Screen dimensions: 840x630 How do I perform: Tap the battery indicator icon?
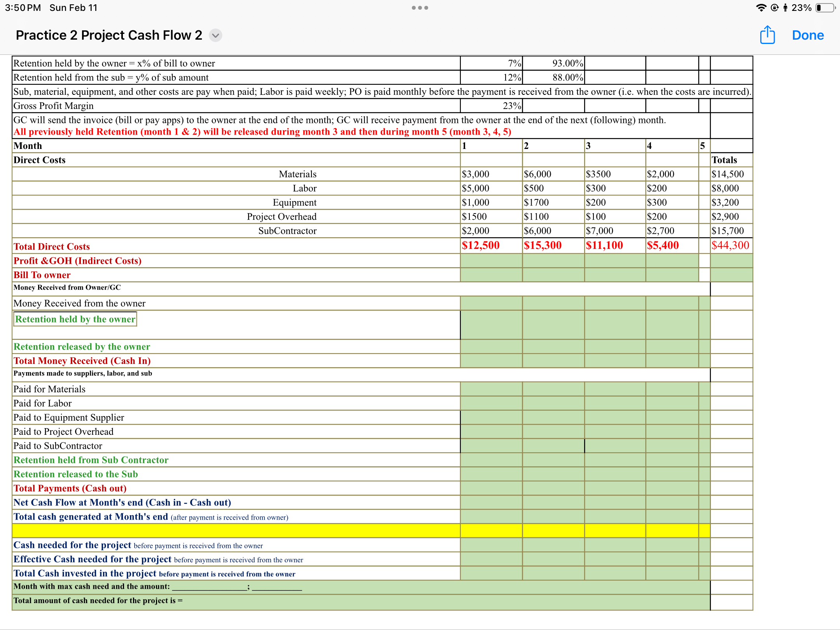pyautogui.click(x=825, y=8)
